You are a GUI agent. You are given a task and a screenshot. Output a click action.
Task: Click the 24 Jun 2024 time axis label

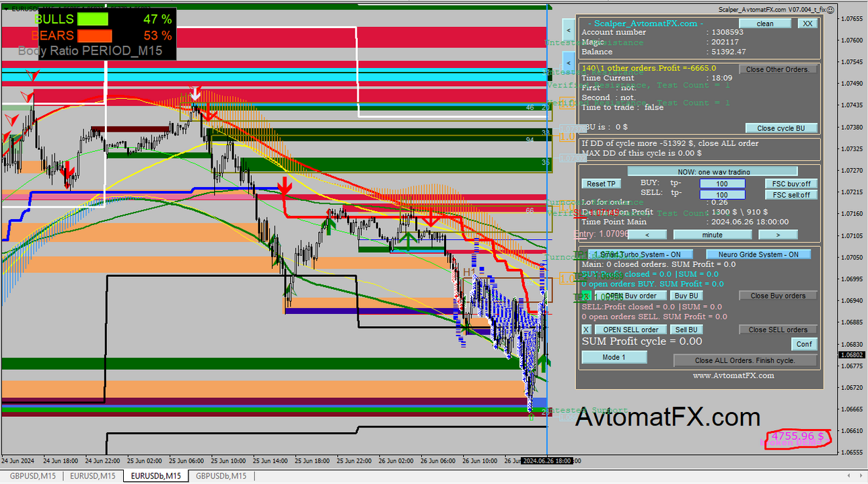click(x=18, y=461)
